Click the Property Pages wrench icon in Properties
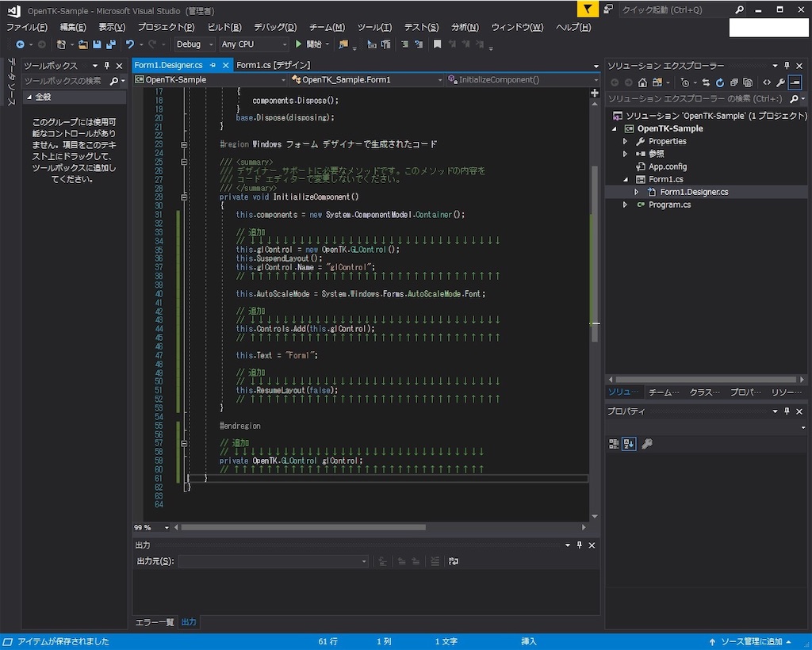Viewport: 812px width, 650px height. coord(647,444)
